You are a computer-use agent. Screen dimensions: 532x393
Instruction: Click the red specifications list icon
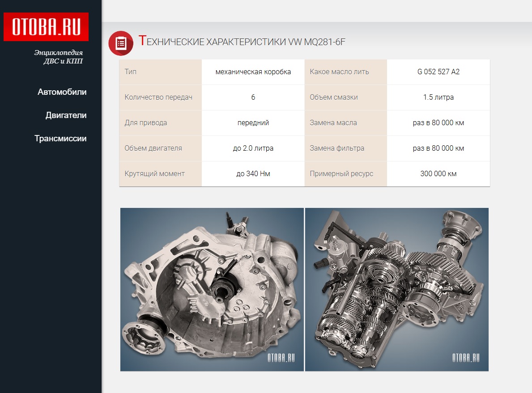121,43
